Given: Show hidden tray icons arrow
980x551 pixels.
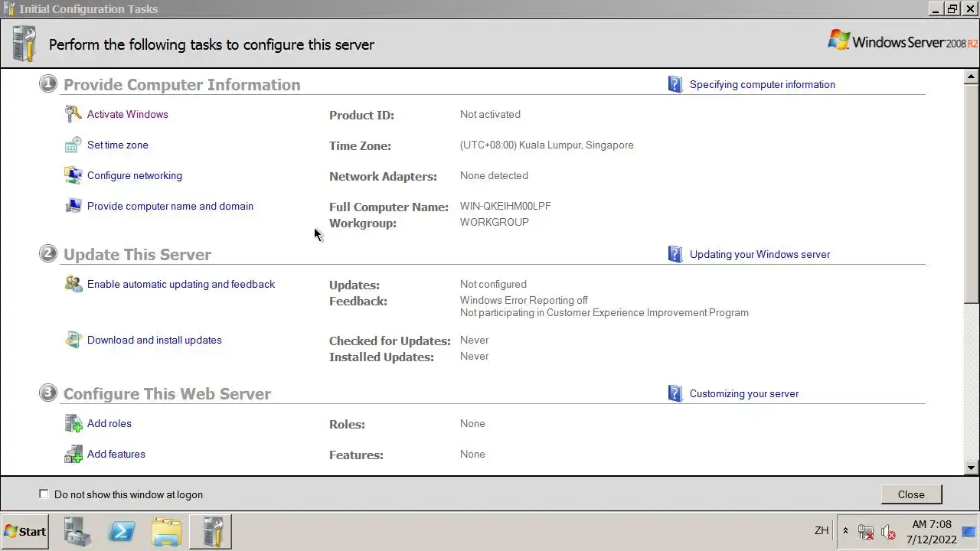Looking at the screenshot, I should (x=845, y=531).
